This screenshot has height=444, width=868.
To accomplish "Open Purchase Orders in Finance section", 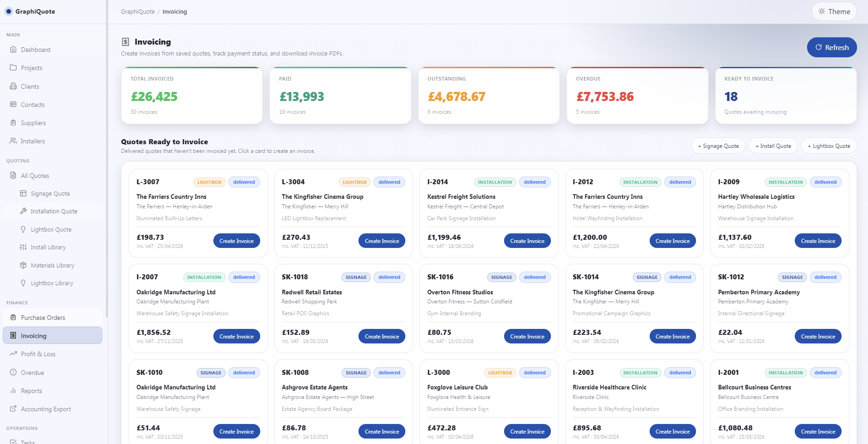I will tap(52, 318).
